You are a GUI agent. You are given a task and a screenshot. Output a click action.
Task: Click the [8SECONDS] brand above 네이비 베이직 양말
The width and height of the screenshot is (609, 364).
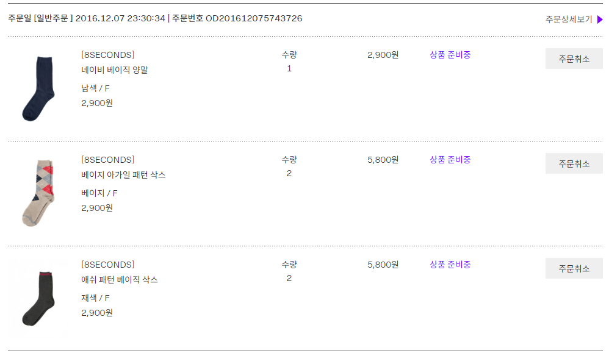click(x=107, y=55)
